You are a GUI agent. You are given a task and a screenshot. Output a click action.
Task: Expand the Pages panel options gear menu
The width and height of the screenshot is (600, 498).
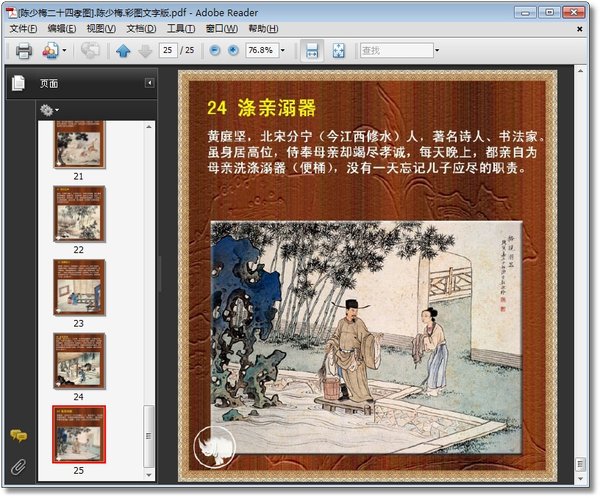[48, 109]
